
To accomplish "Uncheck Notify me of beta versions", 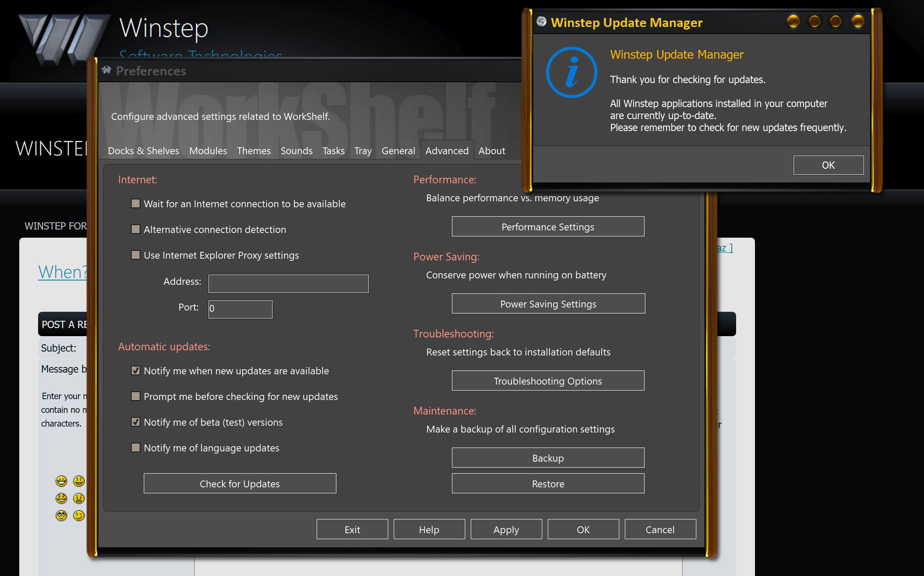I will coord(136,422).
